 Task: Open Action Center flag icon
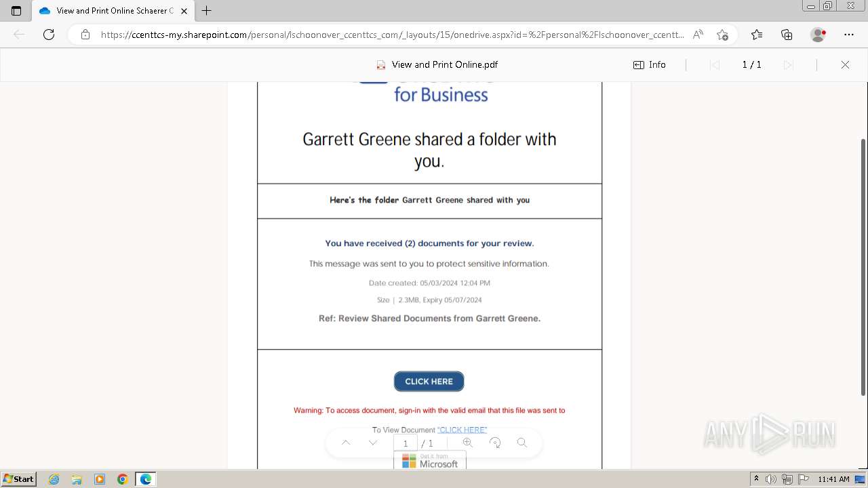click(804, 479)
